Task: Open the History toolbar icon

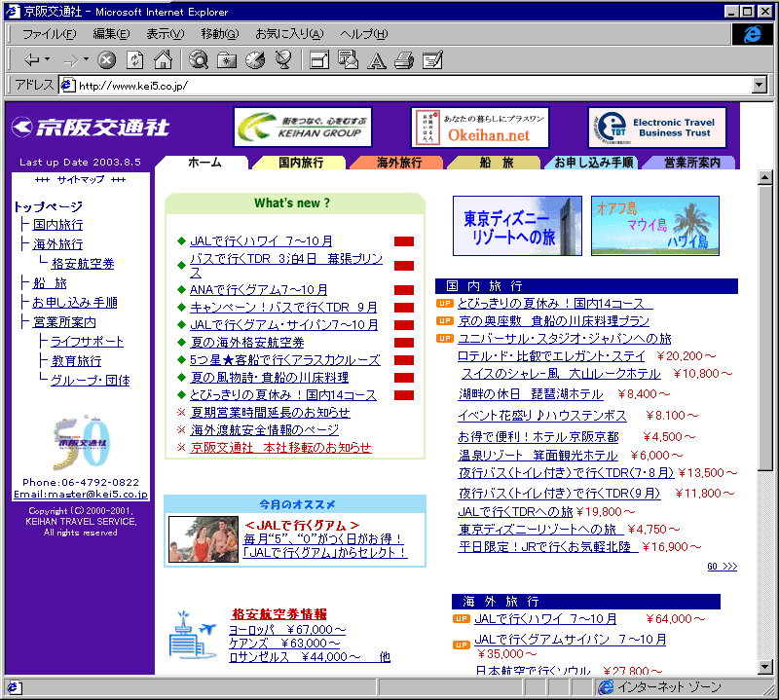Action: (x=255, y=60)
